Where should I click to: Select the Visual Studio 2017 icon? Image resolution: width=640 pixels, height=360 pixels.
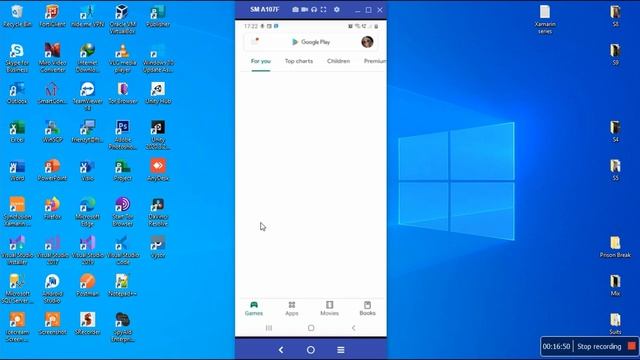[x=52, y=250]
